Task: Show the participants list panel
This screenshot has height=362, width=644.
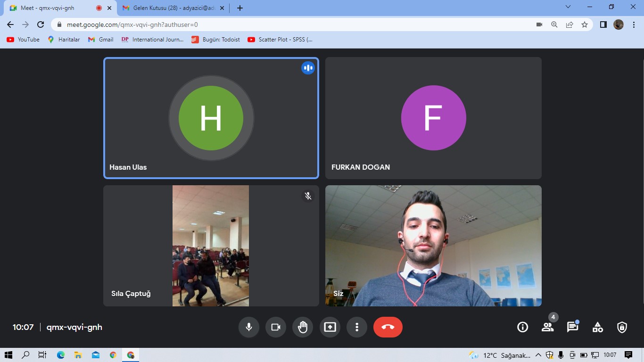Action: 547,327
